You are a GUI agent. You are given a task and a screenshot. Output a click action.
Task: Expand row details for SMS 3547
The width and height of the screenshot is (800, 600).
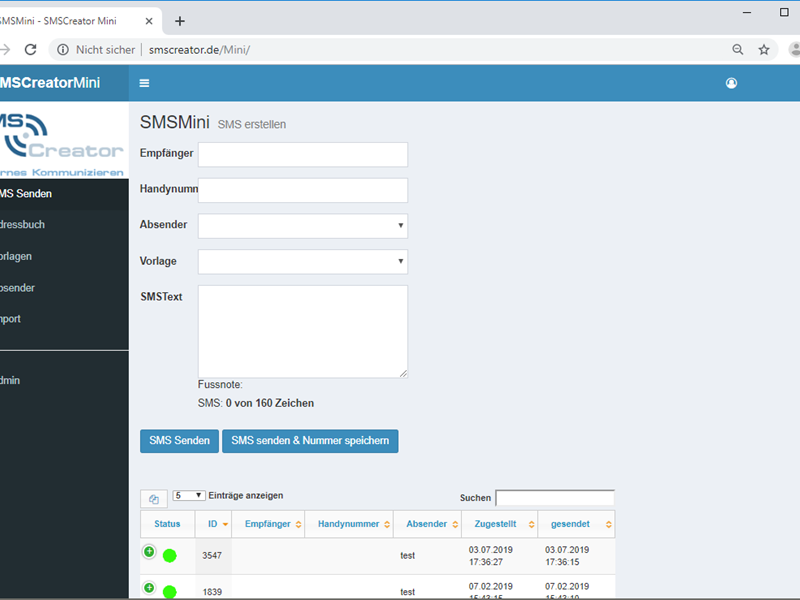tap(149, 551)
